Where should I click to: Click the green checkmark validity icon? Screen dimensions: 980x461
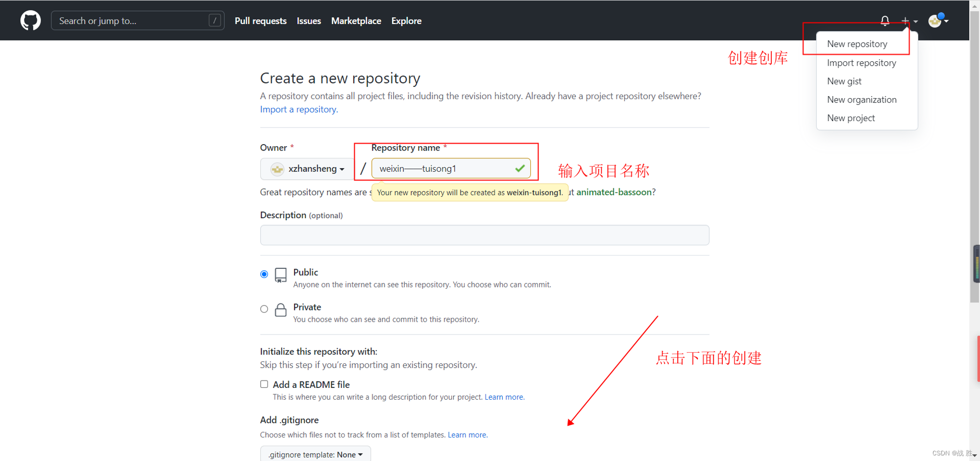pyautogui.click(x=520, y=169)
